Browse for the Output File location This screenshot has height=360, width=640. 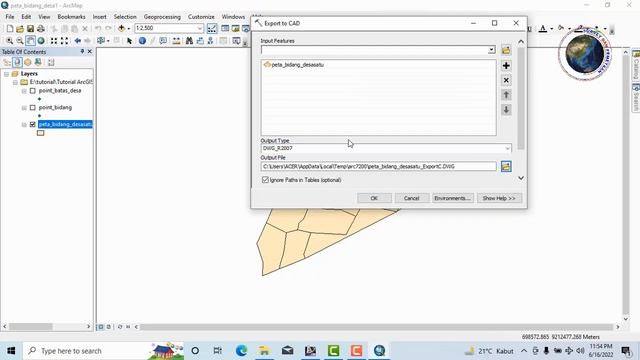[506, 167]
